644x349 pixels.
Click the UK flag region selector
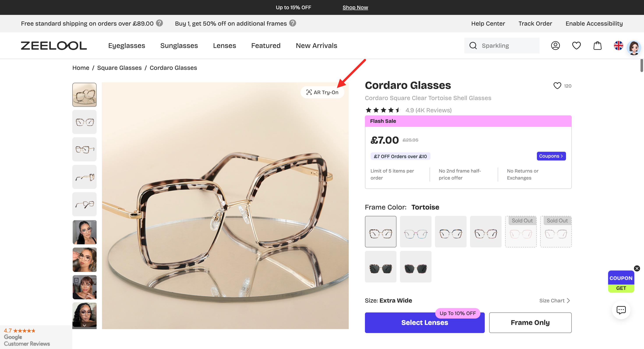pos(618,46)
